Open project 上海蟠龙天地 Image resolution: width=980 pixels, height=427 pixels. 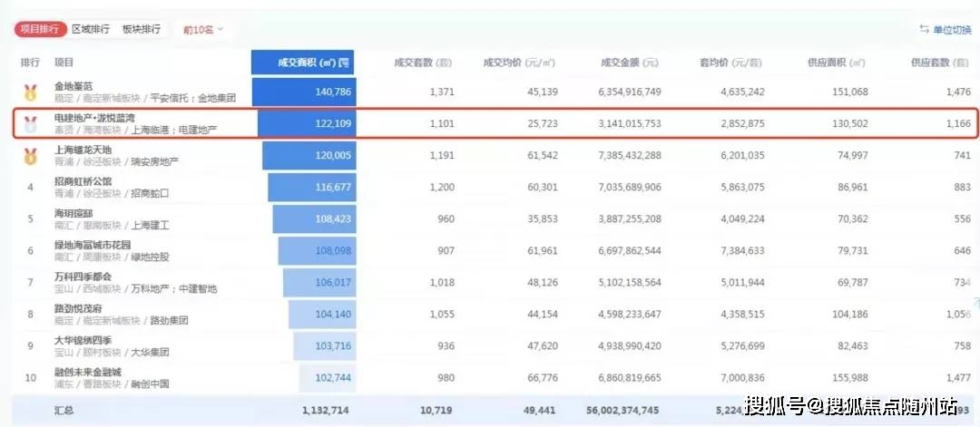83,150
